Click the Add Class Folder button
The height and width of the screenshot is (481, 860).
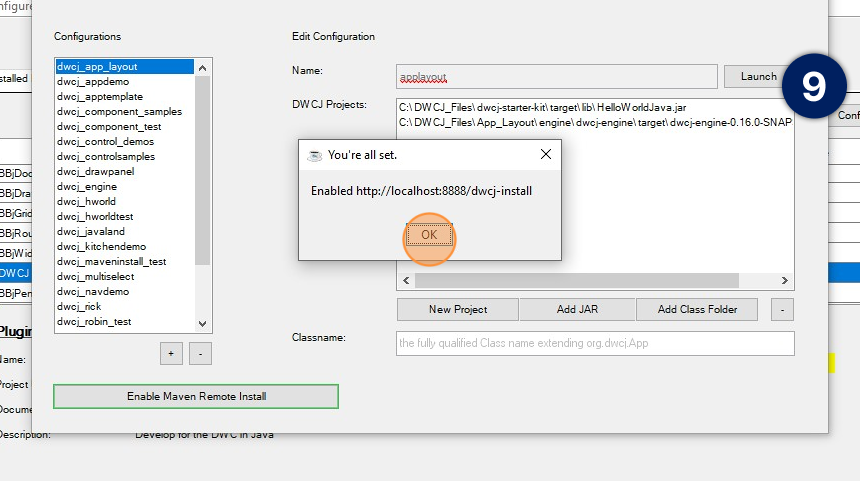click(x=696, y=309)
